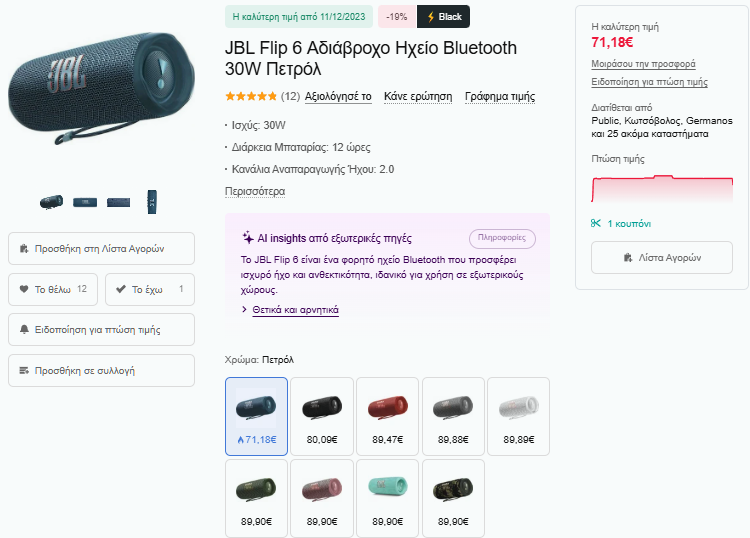Click the bell icon for price drop alert

24,329
